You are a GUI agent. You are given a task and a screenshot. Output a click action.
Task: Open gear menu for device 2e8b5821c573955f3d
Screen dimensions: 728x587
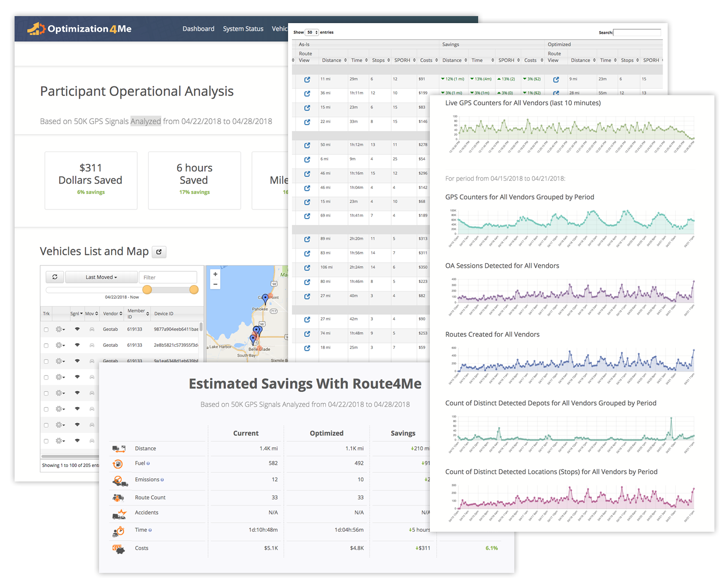tap(60, 345)
